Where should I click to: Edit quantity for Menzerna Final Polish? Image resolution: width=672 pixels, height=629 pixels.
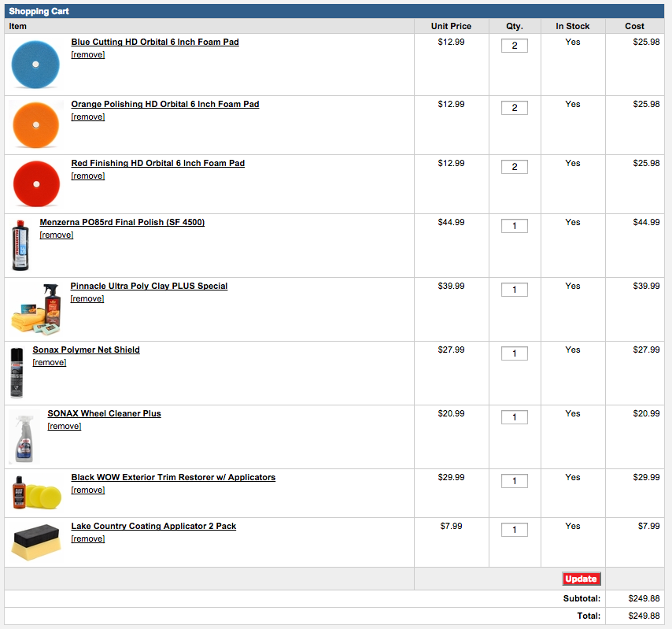pyautogui.click(x=515, y=226)
